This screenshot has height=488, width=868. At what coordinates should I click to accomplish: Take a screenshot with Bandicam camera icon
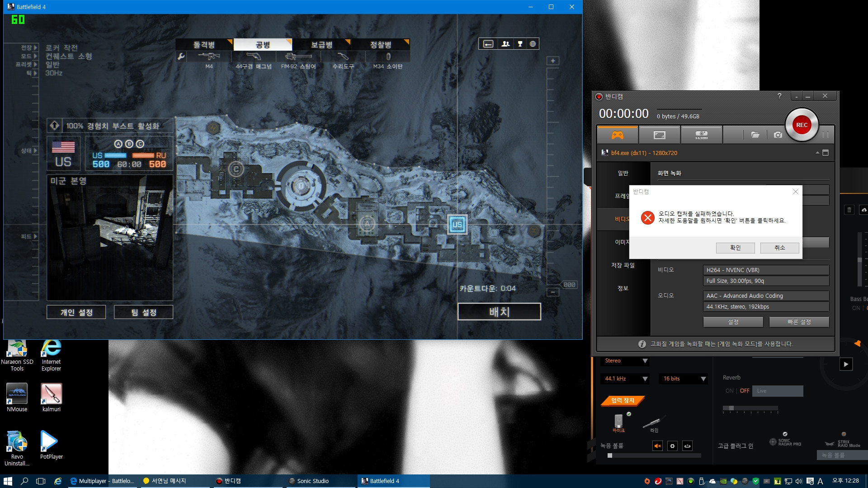click(778, 135)
